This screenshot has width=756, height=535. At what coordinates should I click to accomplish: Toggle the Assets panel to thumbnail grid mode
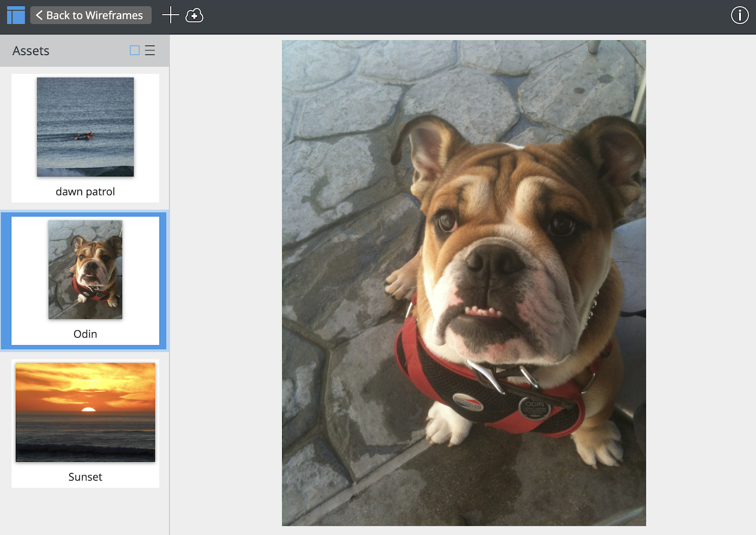(x=134, y=50)
